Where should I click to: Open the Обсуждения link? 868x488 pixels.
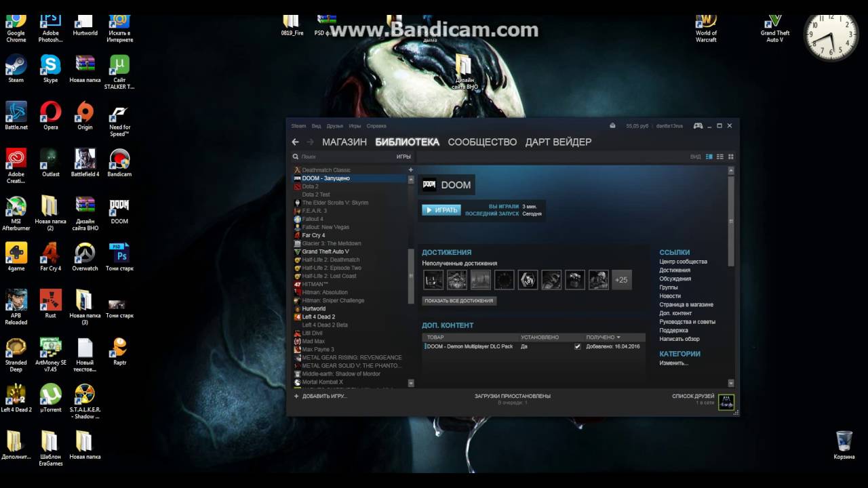675,279
